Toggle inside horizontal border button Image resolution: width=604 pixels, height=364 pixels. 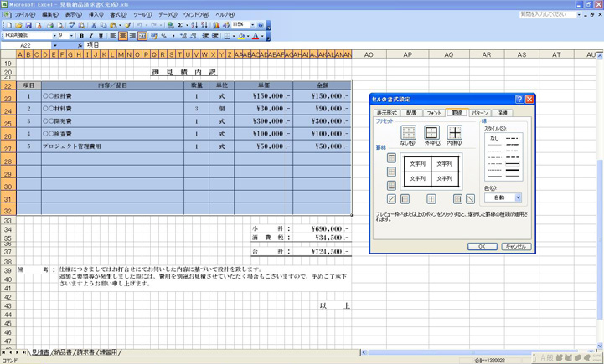point(391,172)
